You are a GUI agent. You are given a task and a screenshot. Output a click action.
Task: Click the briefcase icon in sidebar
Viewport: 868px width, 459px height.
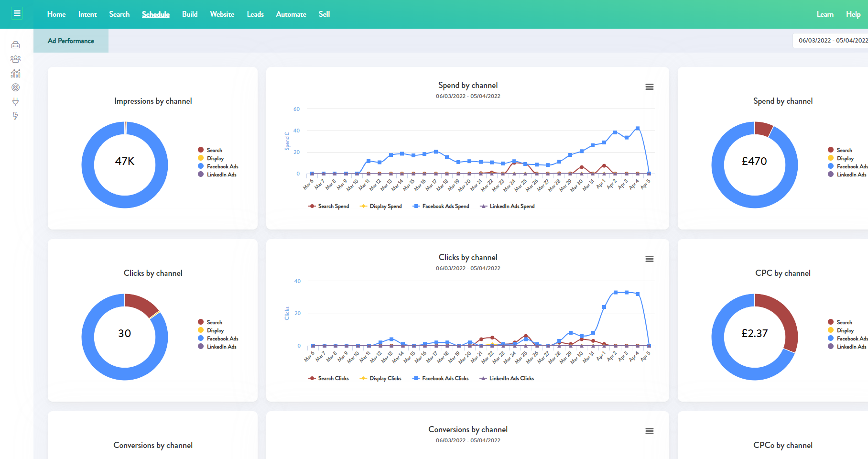(16, 45)
